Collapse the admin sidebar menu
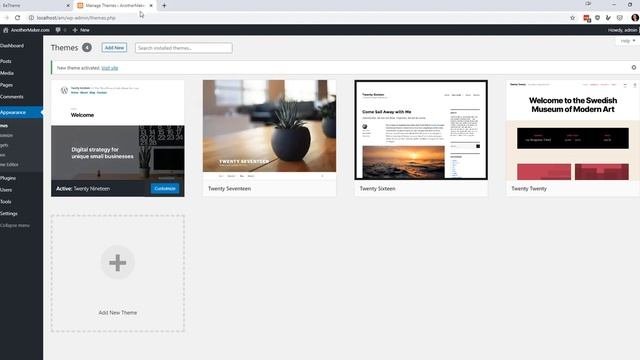Viewport: 640px width, 360px height. point(15,225)
